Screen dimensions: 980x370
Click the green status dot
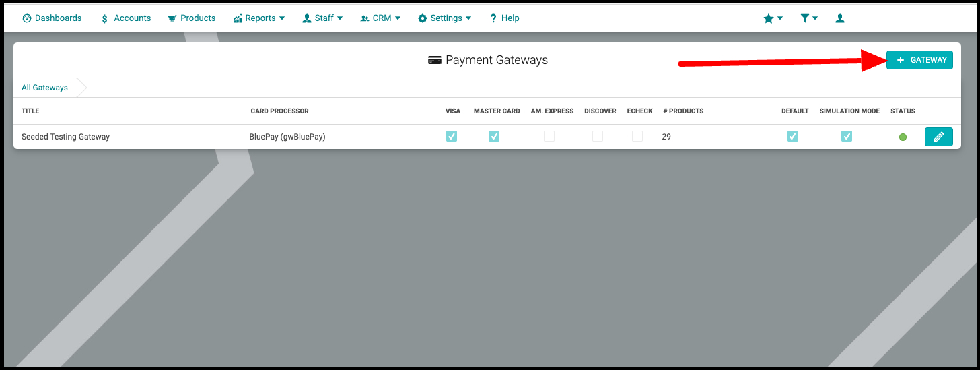903,137
